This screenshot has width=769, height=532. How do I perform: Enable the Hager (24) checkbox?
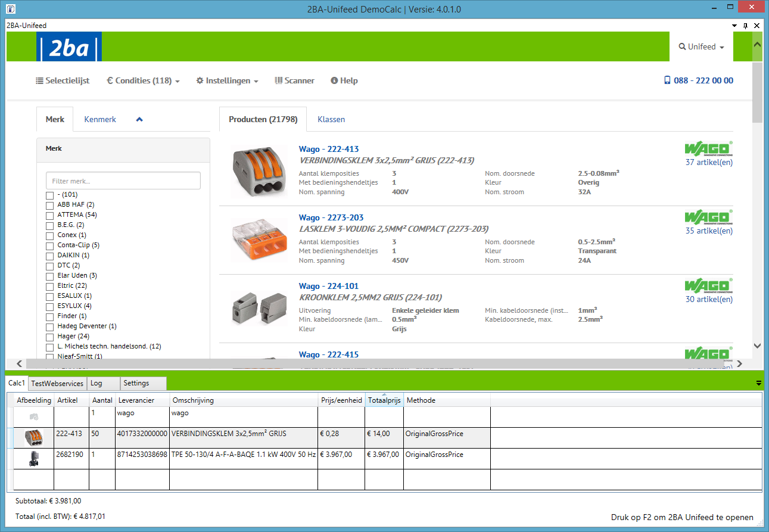point(49,336)
